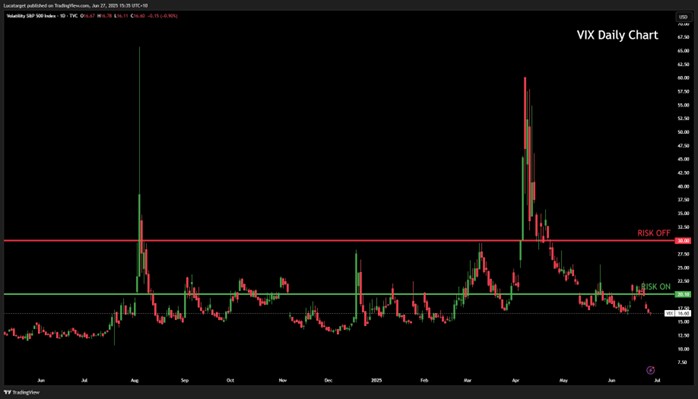Click the Nov label on time axis
Image resolution: width=698 pixels, height=399 pixels.
(282, 381)
